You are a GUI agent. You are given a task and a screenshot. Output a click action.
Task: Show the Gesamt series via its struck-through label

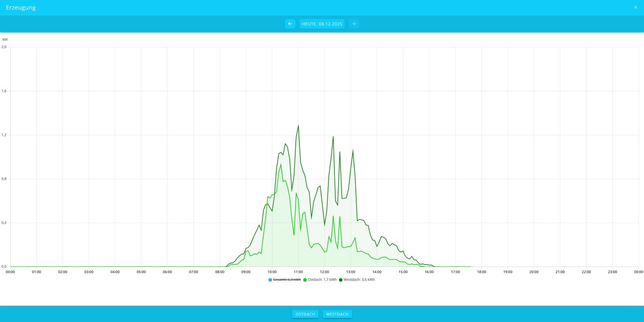[287, 280]
